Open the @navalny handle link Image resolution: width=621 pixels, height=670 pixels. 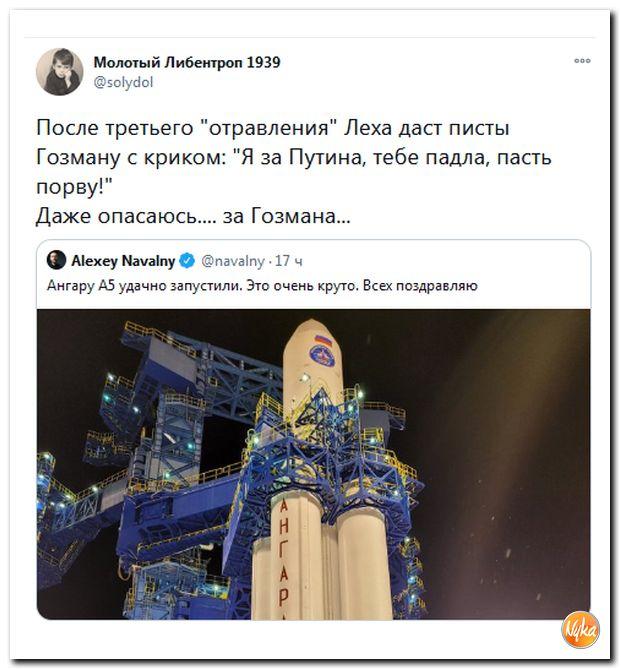[x=233, y=261]
